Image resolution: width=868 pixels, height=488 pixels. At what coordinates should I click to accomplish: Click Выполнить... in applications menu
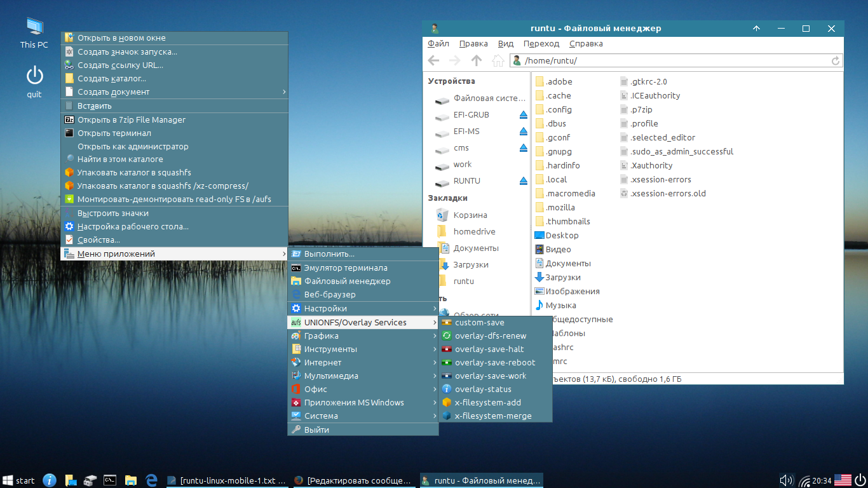pyautogui.click(x=363, y=254)
